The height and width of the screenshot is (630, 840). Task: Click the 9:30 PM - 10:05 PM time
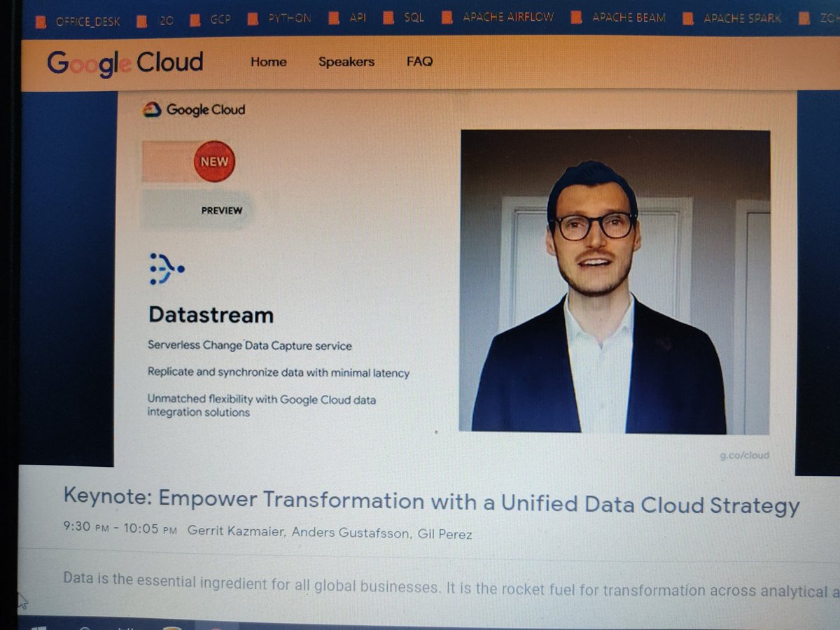120,530
